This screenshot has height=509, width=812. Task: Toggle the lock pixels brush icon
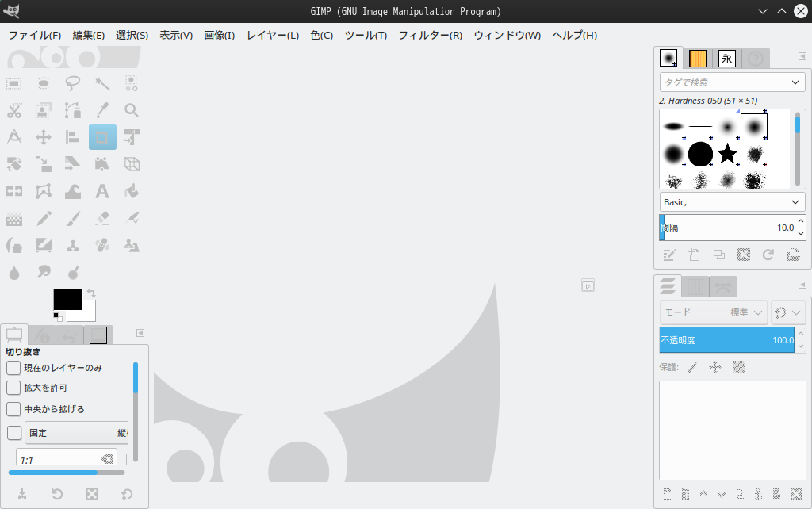(x=692, y=368)
